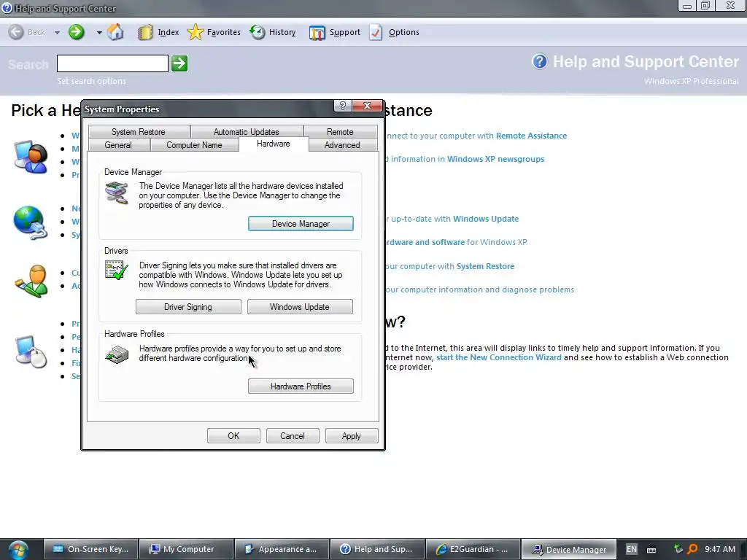Switch to the Advanced tab
This screenshot has width=747, height=560.
pyautogui.click(x=342, y=145)
